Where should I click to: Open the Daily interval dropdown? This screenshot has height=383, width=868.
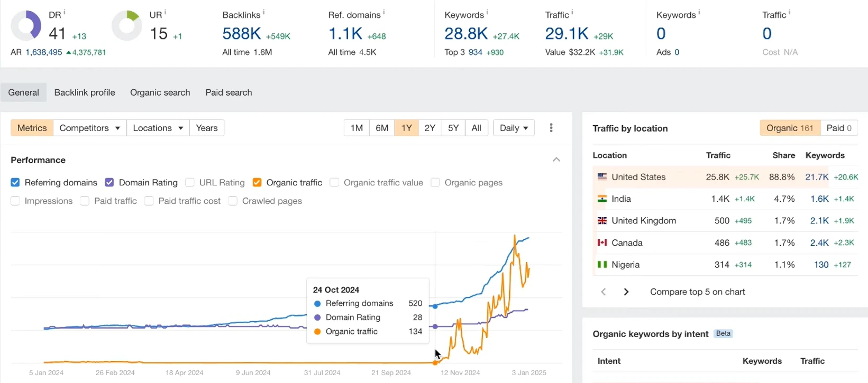pyautogui.click(x=514, y=128)
